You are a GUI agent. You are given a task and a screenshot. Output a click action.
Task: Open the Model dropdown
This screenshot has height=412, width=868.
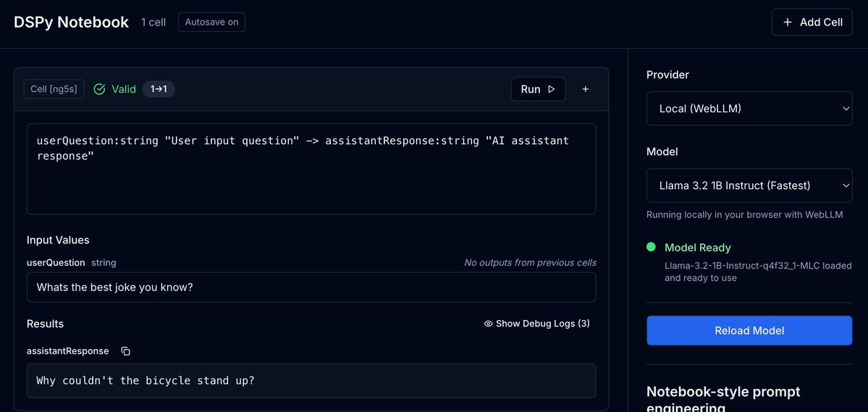coord(749,185)
